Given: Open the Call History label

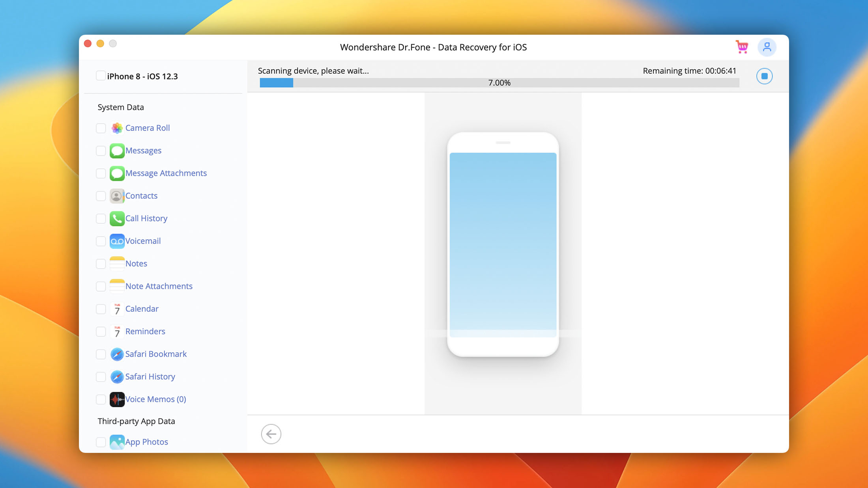Looking at the screenshot, I should pyautogui.click(x=146, y=218).
